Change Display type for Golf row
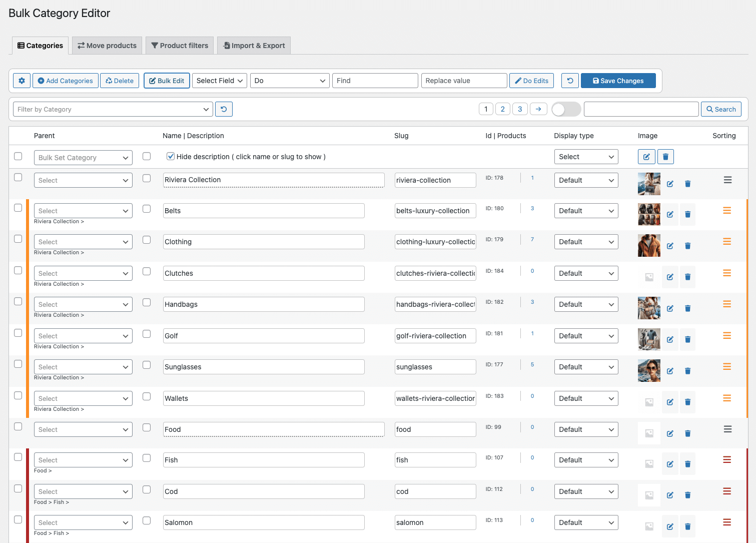This screenshot has width=756, height=543. point(586,336)
